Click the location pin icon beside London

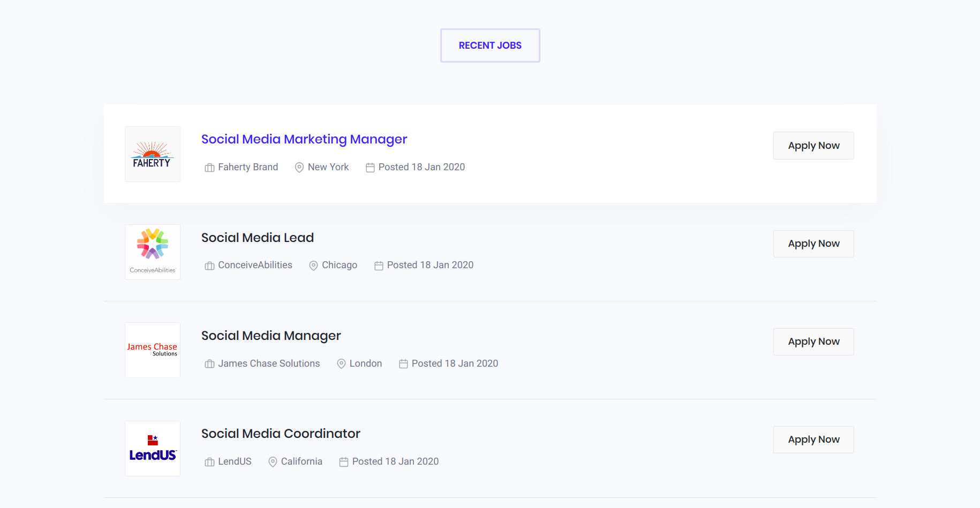(x=341, y=363)
